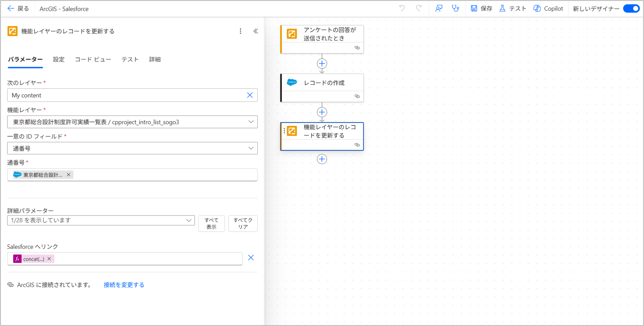The height and width of the screenshot is (326, 644).
Task: Select the 機能レイヤーのレコードを更新する card
Action: coord(322,136)
